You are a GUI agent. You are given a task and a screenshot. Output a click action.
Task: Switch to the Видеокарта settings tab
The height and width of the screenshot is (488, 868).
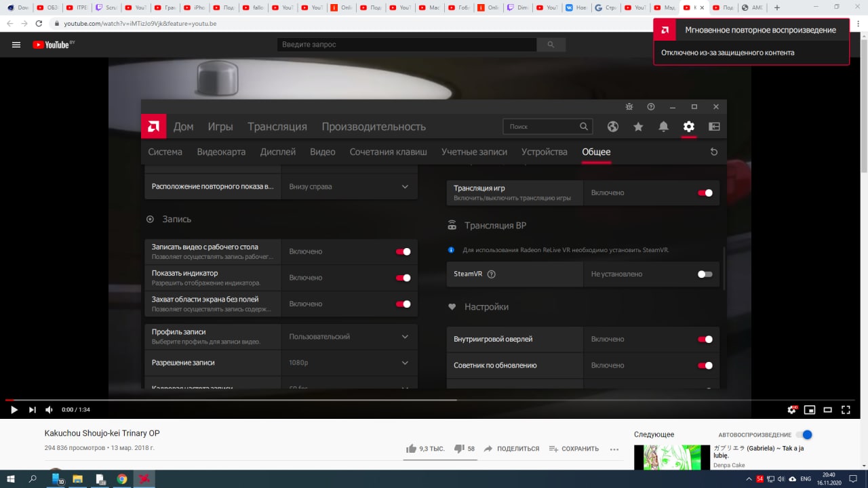click(x=221, y=152)
